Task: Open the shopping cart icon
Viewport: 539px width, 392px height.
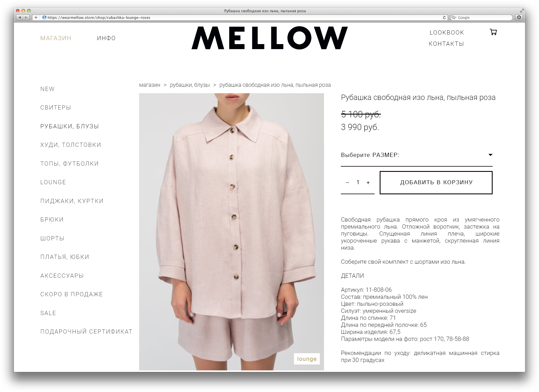Action: [x=493, y=32]
